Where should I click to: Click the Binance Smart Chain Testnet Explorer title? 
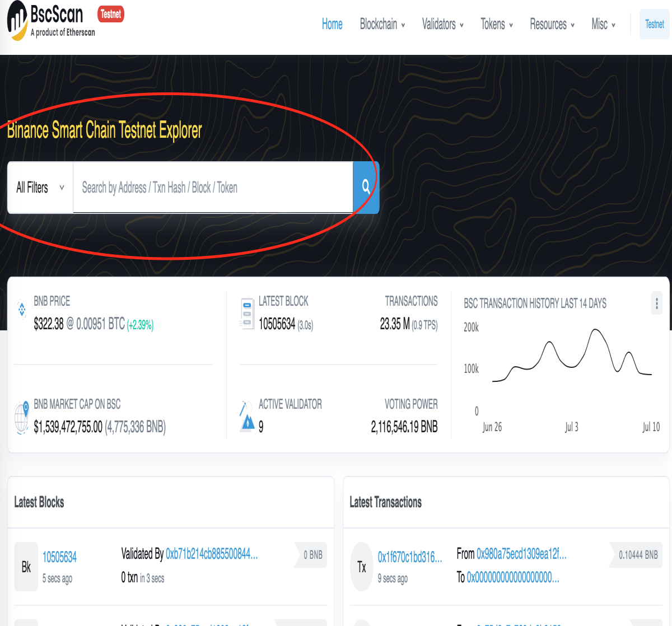[104, 130]
